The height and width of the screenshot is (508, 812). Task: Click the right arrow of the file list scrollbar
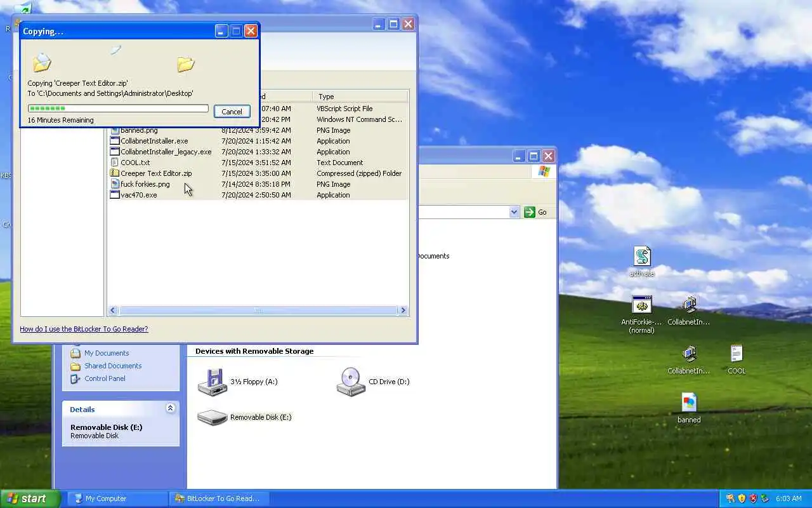[403, 311]
